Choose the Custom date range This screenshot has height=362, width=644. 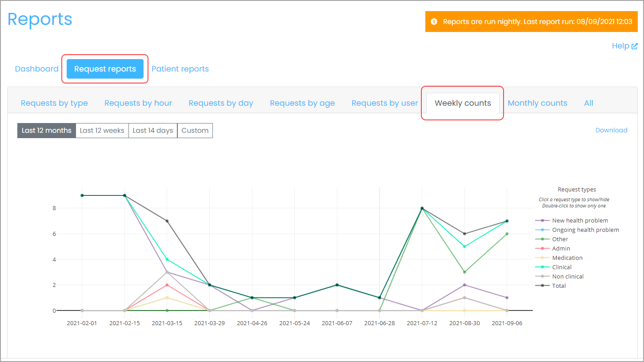(195, 131)
